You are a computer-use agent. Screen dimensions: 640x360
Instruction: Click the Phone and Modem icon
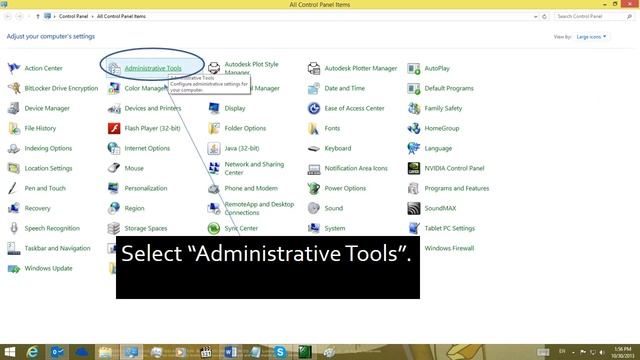point(214,188)
